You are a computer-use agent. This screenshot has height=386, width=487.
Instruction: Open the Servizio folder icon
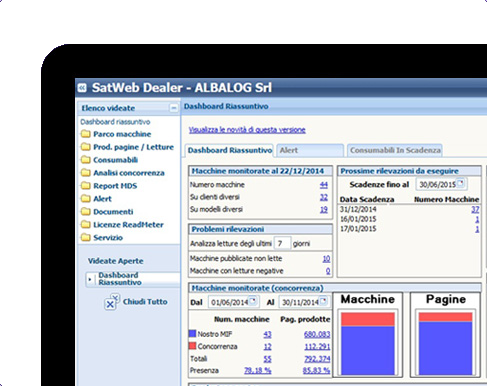(x=86, y=237)
